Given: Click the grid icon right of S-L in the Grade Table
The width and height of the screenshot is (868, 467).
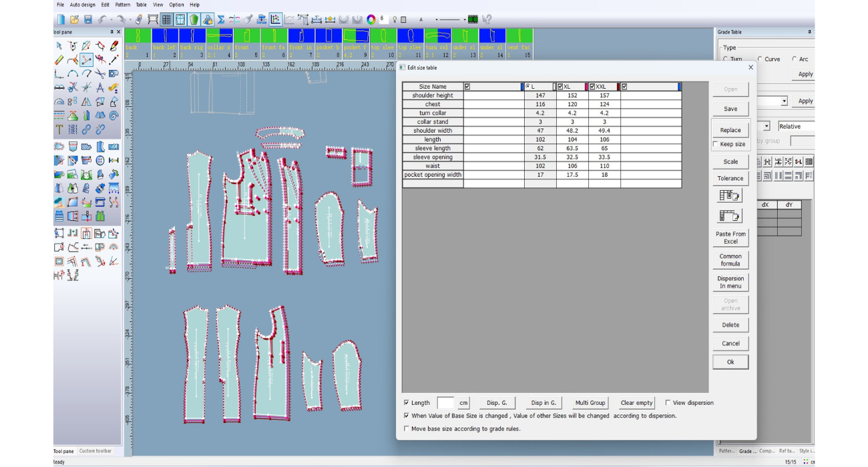Looking at the screenshot, I should click(x=809, y=161).
